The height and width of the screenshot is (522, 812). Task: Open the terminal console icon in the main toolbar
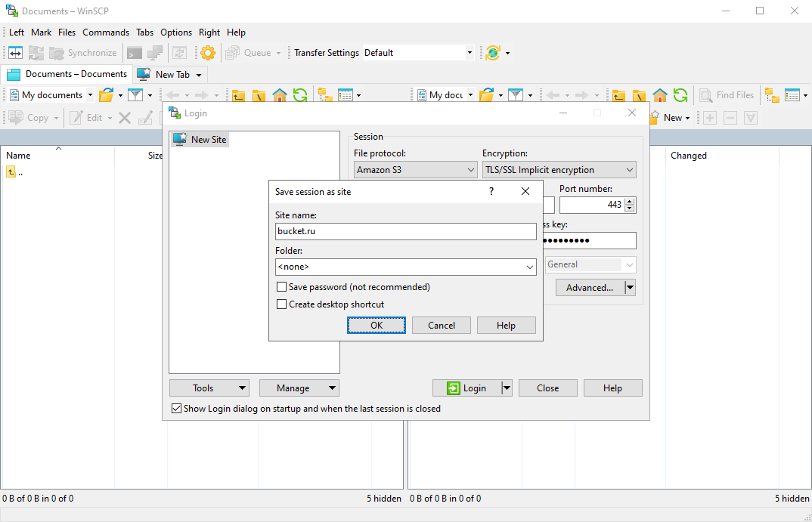point(135,53)
